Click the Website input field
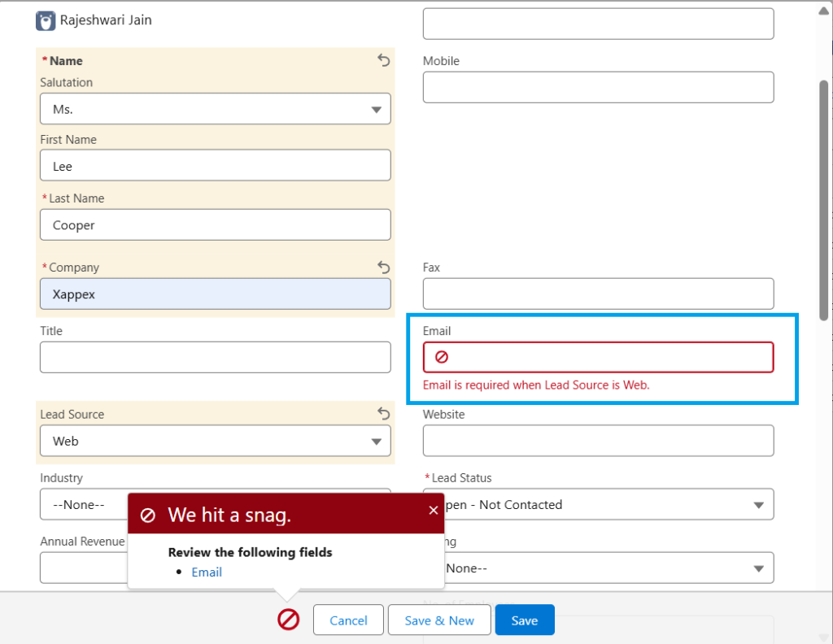 (598, 441)
